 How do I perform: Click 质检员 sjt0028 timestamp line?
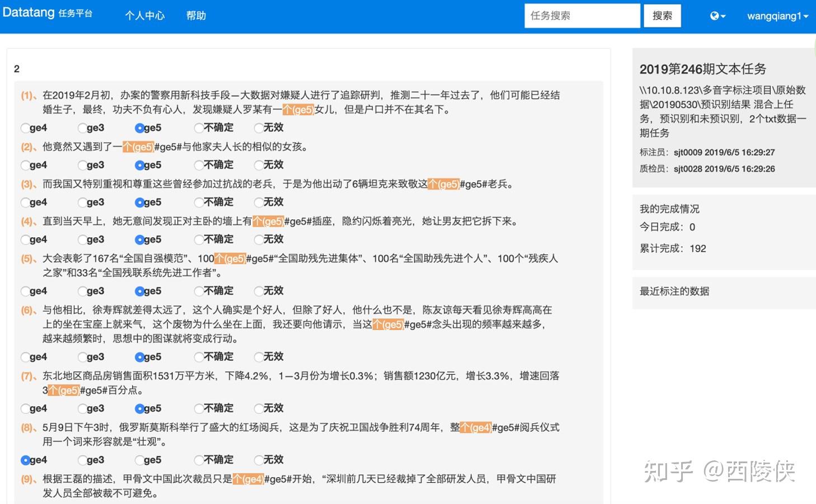pyautogui.click(x=707, y=169)
